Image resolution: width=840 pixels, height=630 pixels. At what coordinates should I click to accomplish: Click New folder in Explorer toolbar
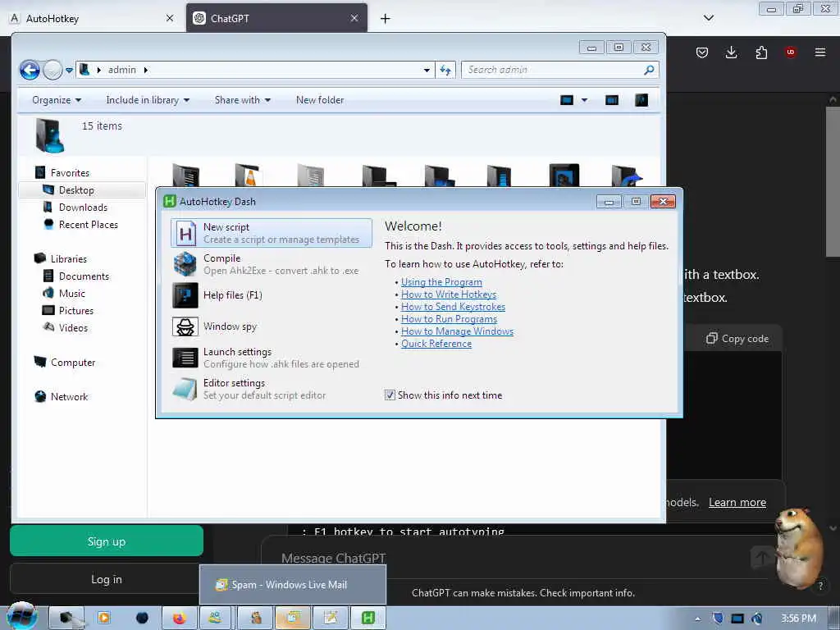pos(320,100)
